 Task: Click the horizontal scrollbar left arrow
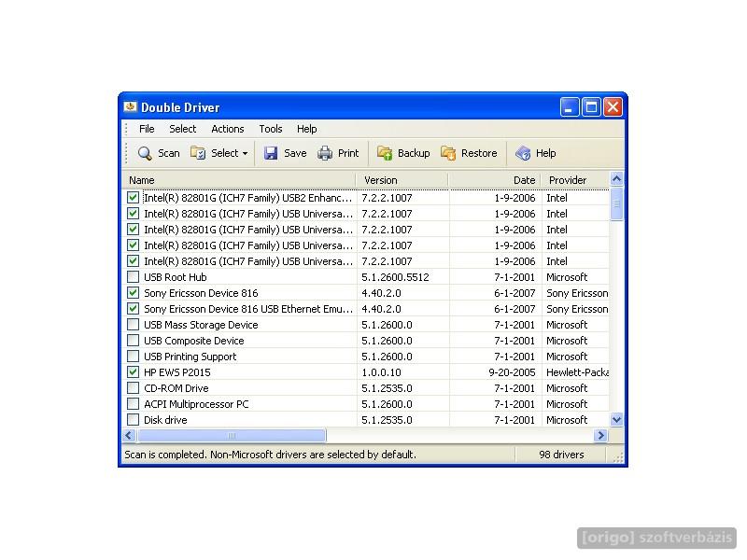130,435
